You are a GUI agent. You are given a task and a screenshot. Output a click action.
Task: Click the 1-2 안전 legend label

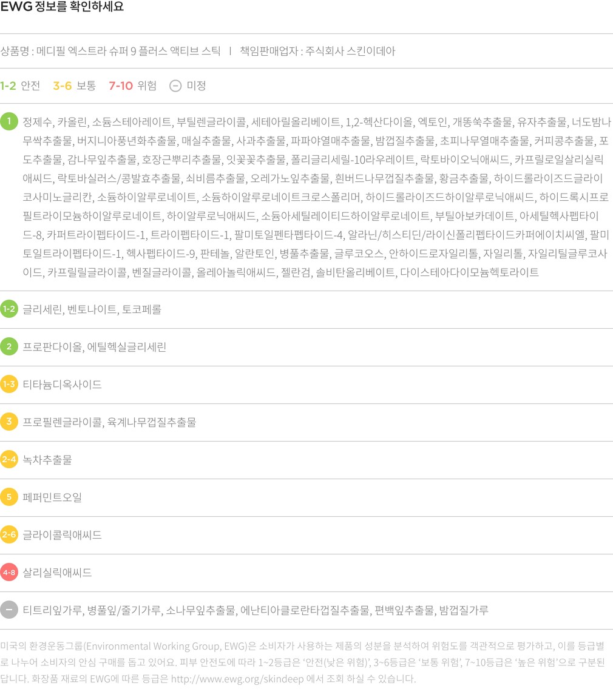20,86
